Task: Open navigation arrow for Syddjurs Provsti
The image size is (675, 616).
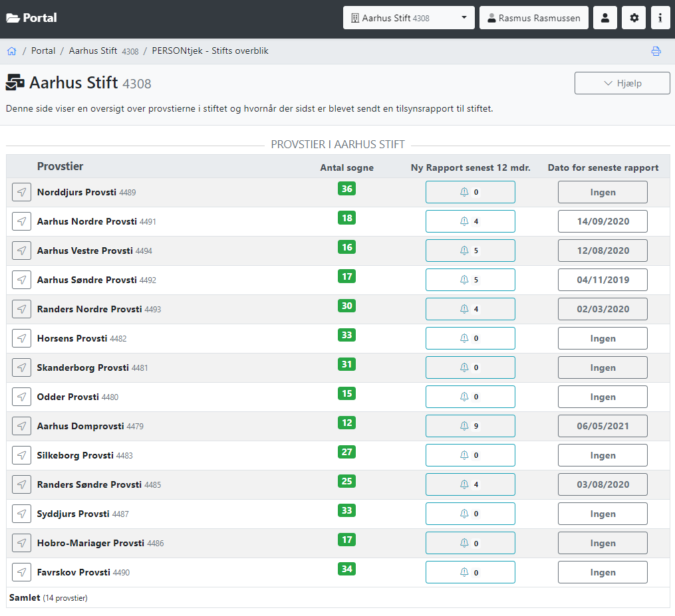Action: tap(21, 514)
